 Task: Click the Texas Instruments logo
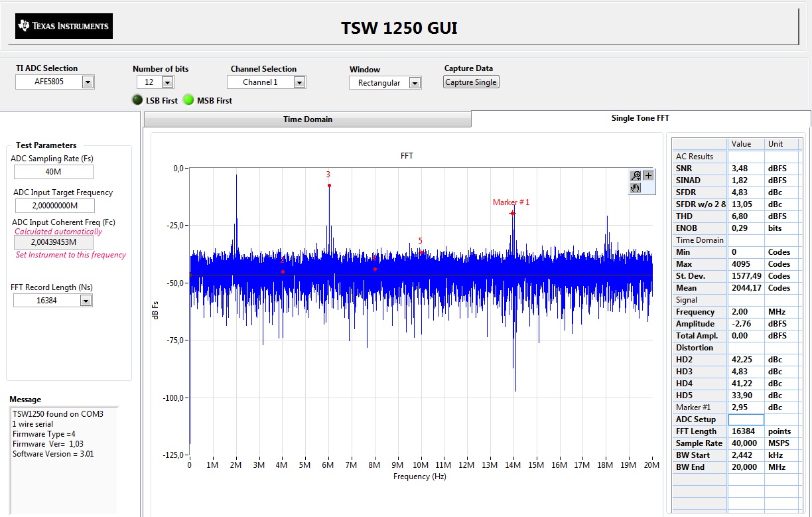[64, 26]
